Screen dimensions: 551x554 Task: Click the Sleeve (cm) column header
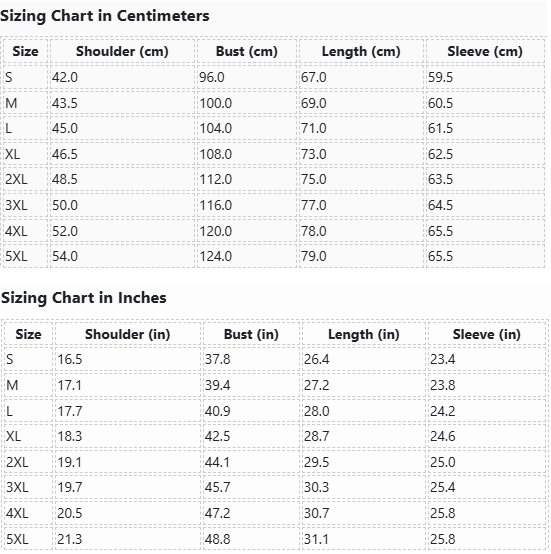coord(485,52)
